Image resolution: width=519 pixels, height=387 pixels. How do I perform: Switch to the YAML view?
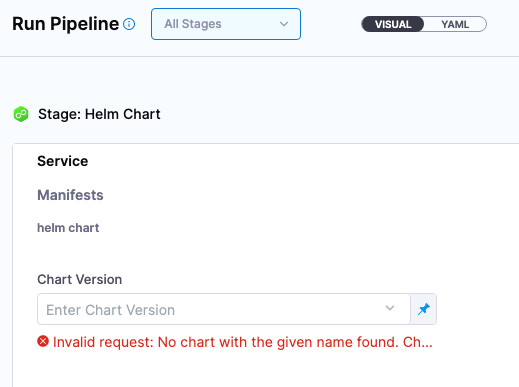pos(455,24)
